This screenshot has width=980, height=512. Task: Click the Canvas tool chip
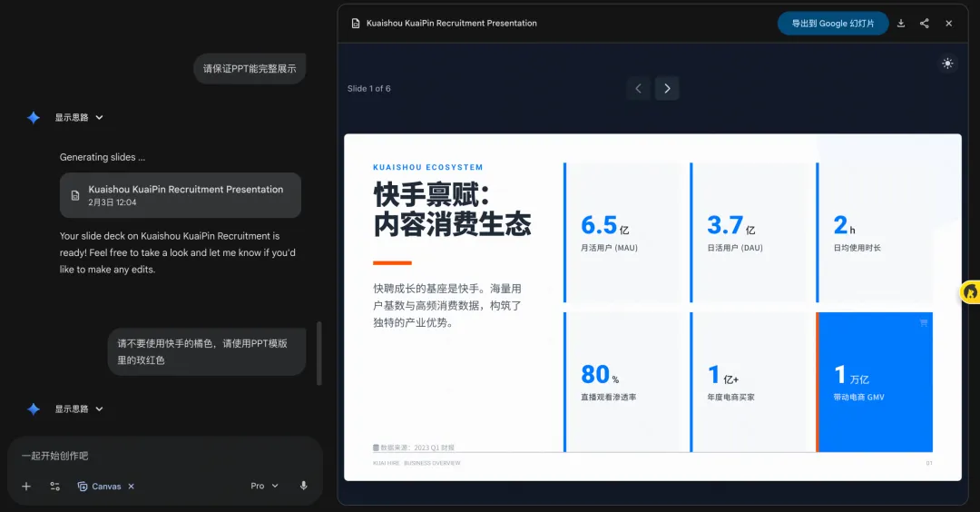coord(100,486)
